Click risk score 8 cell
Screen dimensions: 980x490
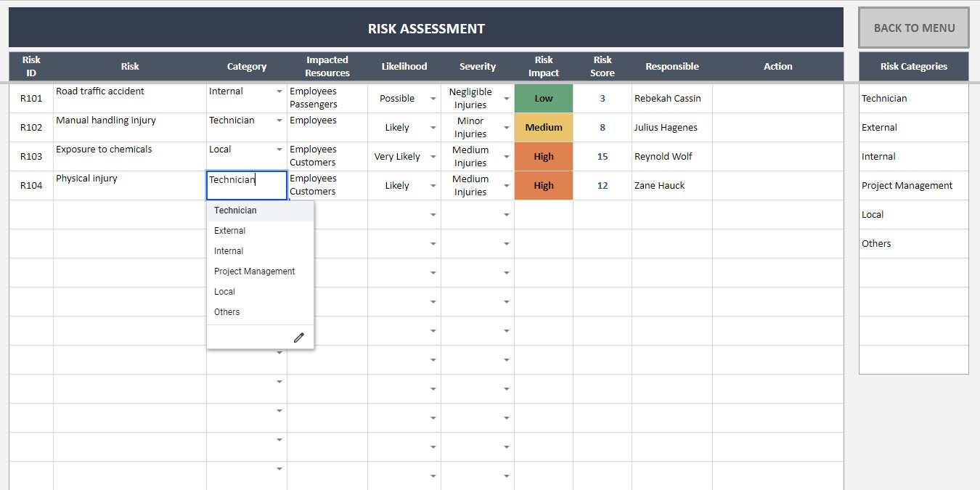pos(603,128)
